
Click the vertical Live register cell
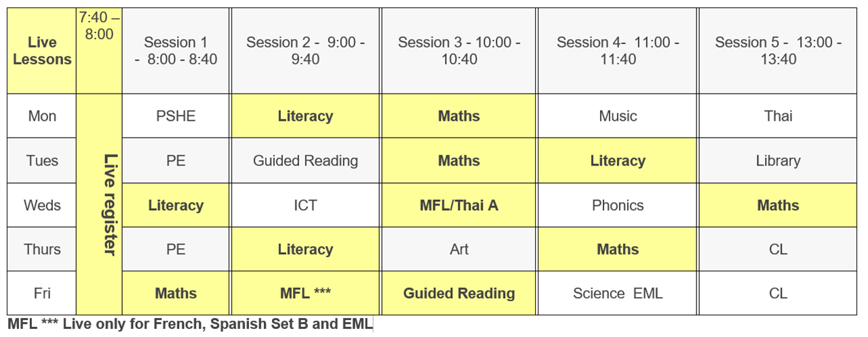click(99, 204)
